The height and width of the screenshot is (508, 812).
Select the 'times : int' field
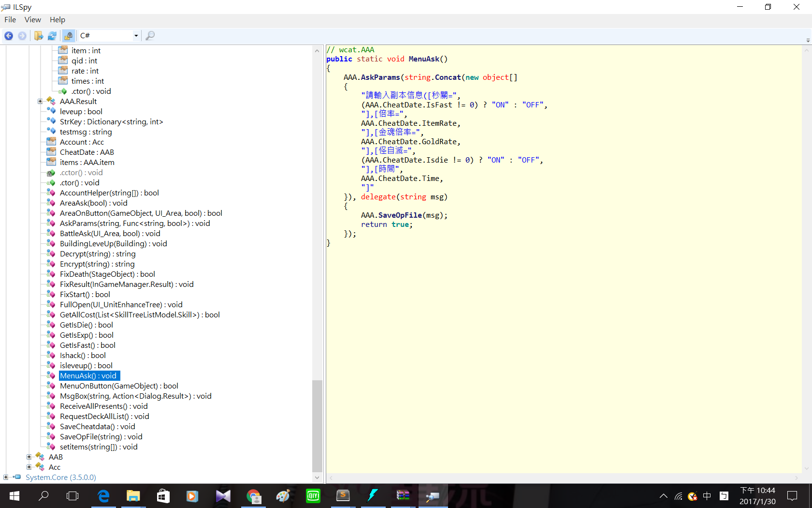click(x=87, y=81)
